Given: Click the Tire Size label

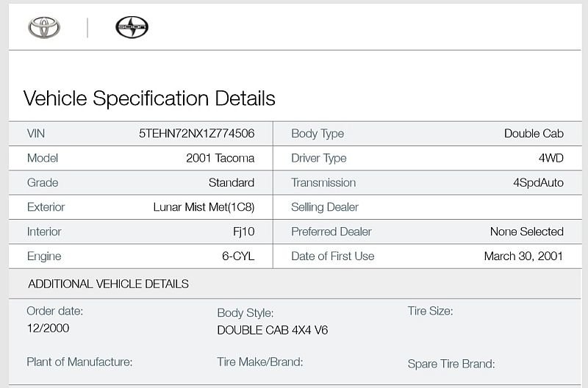Looking at the screenshot, I should [431, 311].
